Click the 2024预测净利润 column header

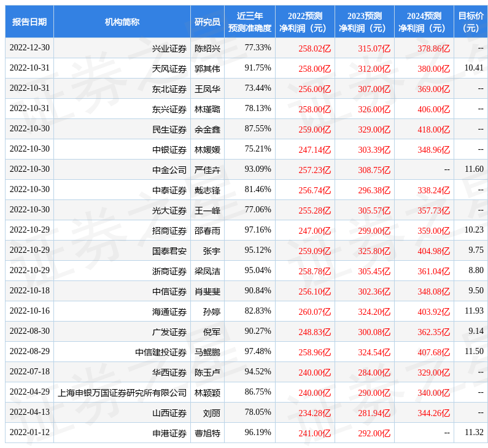[424, 21]
